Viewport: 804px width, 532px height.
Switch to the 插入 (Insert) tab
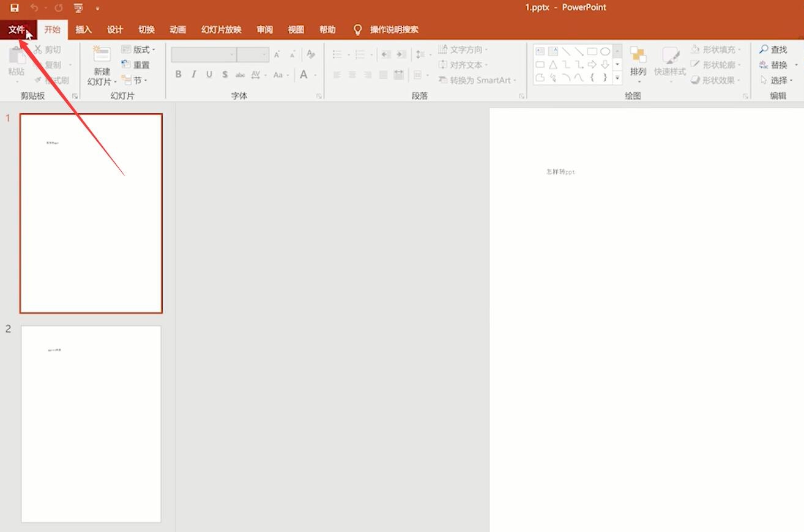(84, 29)
